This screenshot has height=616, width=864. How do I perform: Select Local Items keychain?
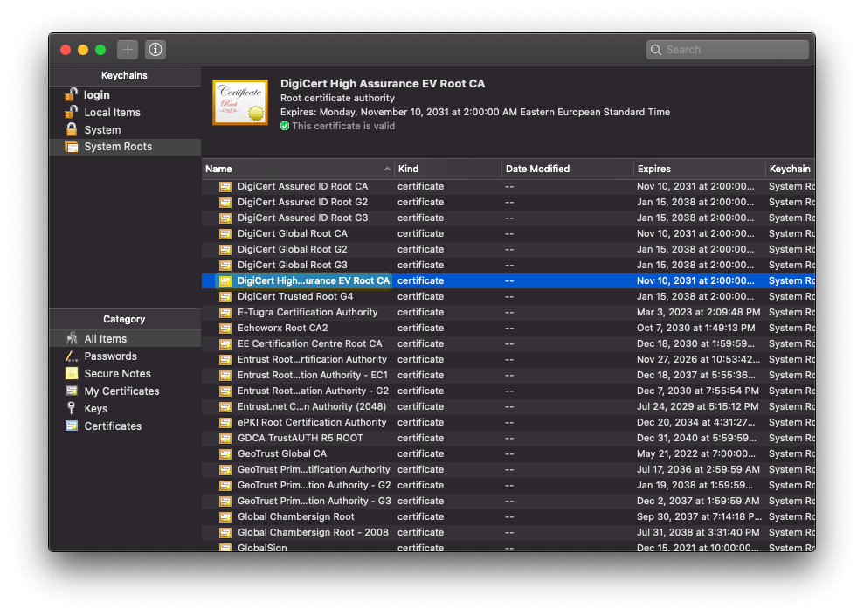point(112,113)
